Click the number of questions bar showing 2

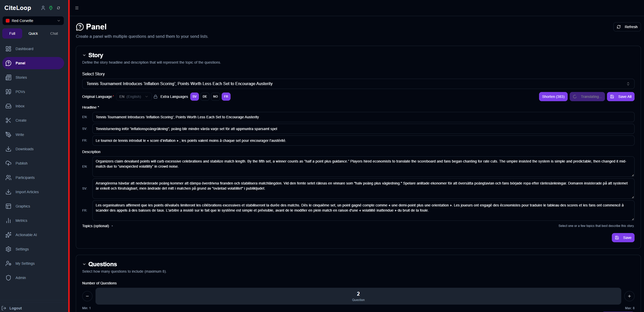(358, 296)
